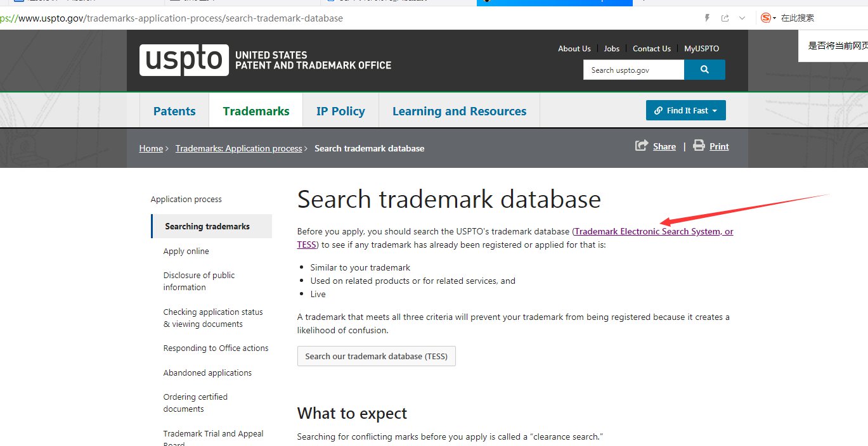Click the Search trademark database heading

(x=449, y=200)
